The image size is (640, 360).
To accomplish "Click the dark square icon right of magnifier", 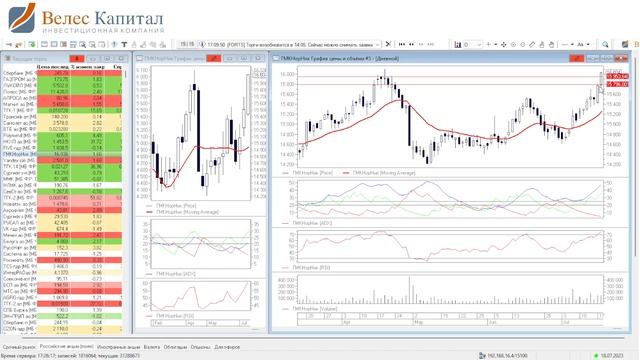I will [624, 44].
